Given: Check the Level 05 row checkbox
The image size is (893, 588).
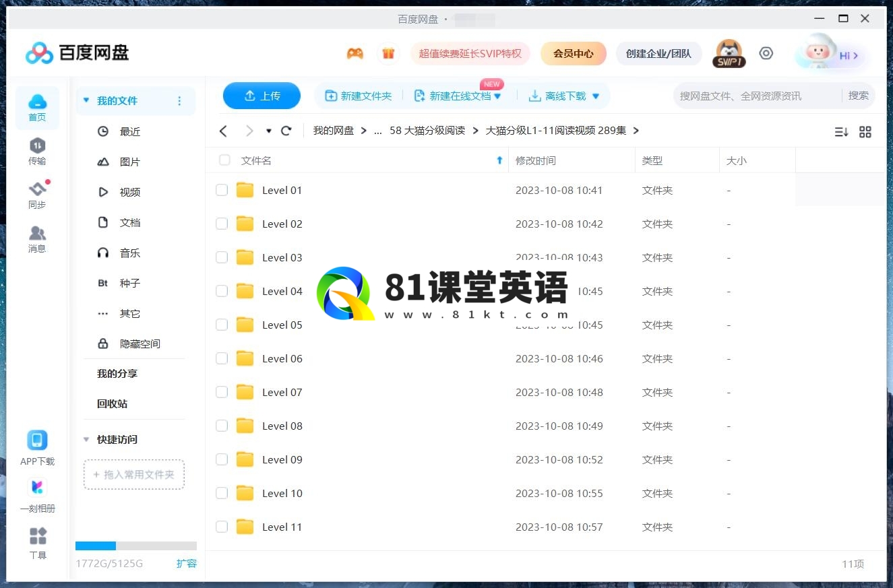Looking at the screenshot, I should tap(222, 325).
